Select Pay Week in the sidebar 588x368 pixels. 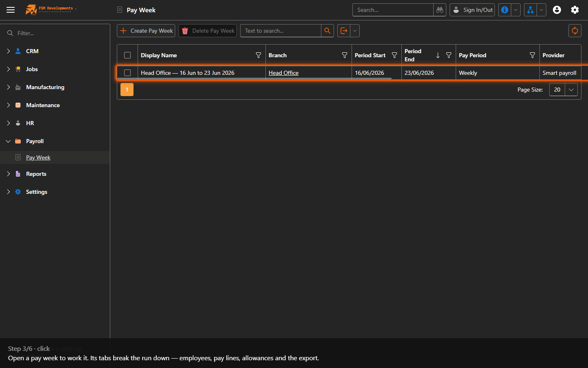[x=38, y=157]
